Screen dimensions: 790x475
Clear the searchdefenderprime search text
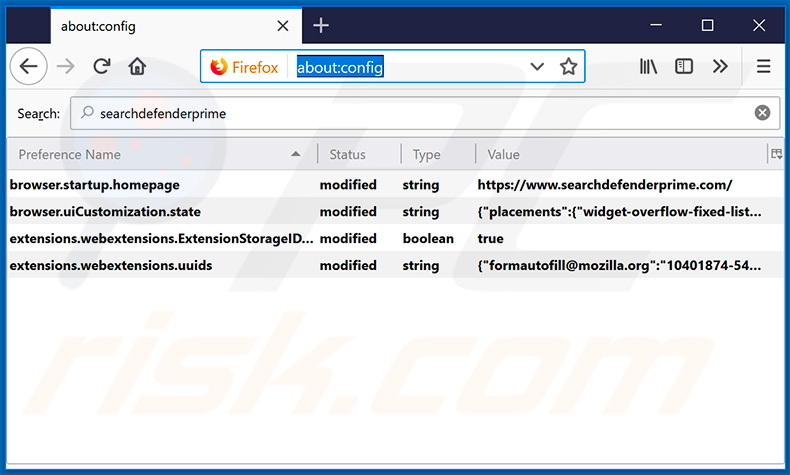pos(762,113)
